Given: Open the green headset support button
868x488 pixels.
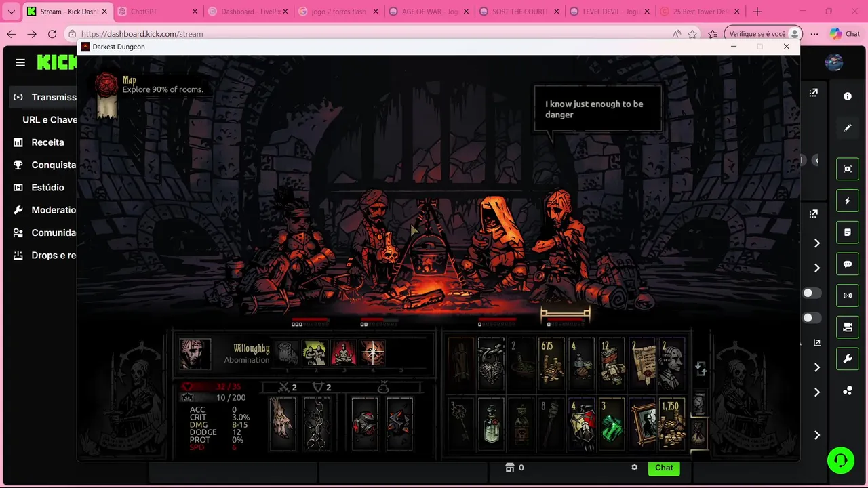Looking at the screenshot, I should click(x=841, y=461).
